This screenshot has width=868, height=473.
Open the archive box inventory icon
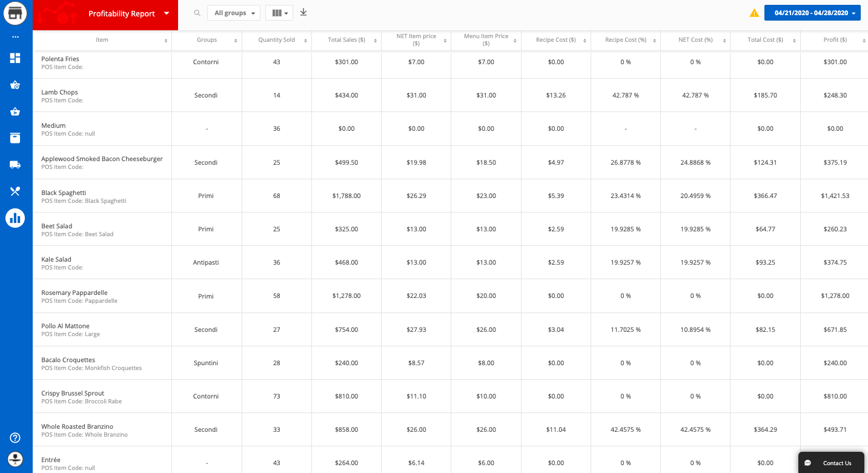[15, 138]
